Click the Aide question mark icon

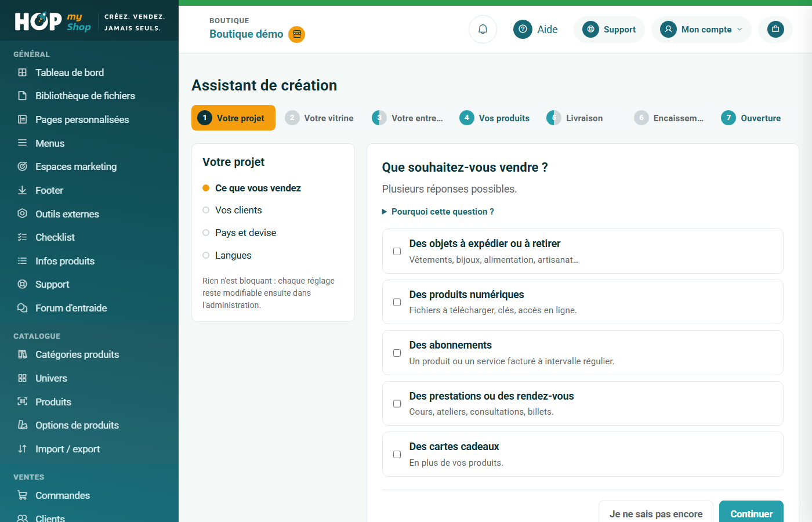(523, 29)
